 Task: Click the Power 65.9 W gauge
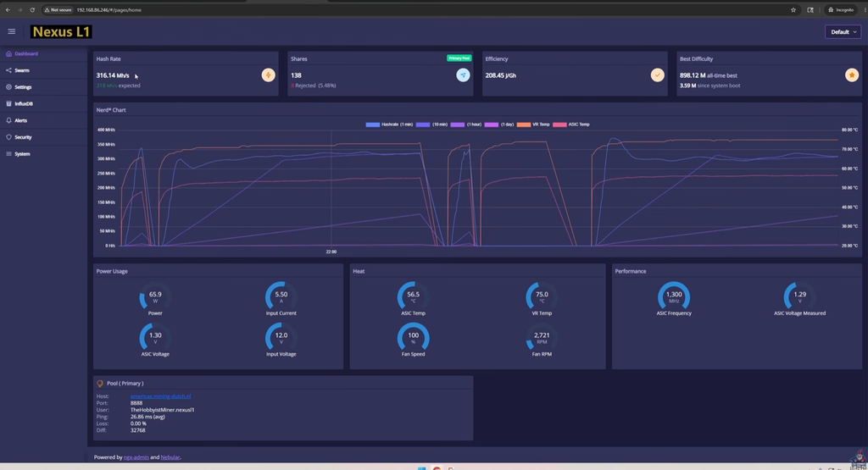155,297
